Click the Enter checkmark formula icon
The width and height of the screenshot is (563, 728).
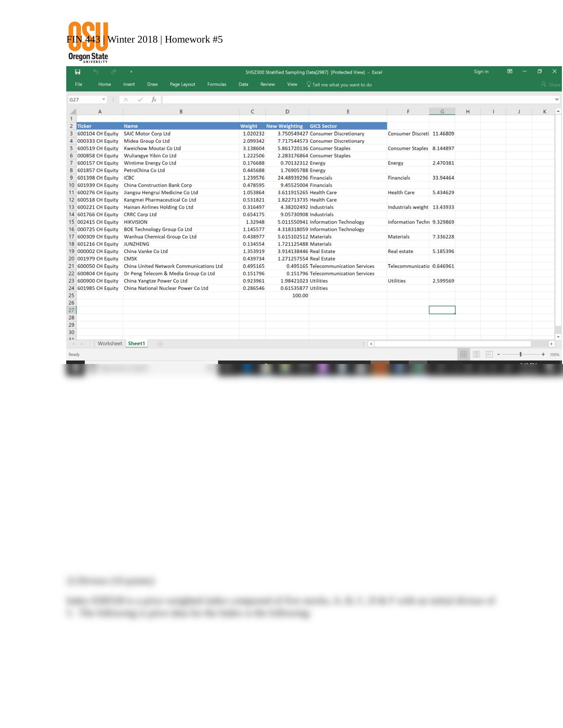click(140, 99)
